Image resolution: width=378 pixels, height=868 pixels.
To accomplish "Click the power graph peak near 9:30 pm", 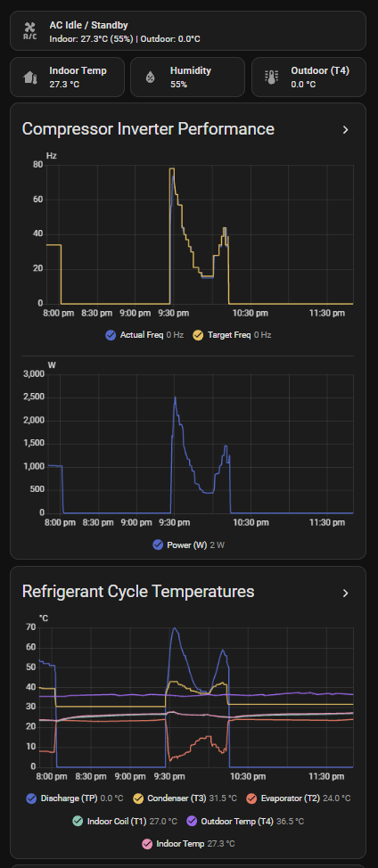I will pyautogui.click(x=175, y=397).
